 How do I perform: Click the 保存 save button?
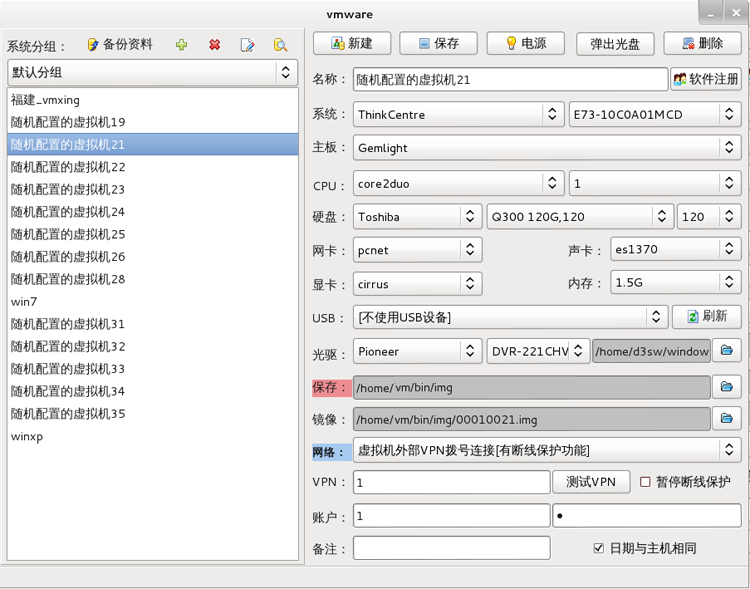coord(439,44)
